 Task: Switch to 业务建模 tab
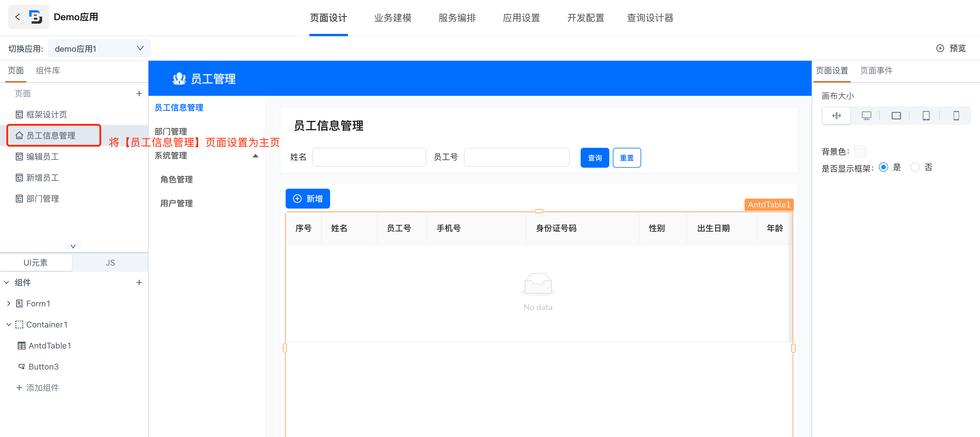[x=393, y=18]
